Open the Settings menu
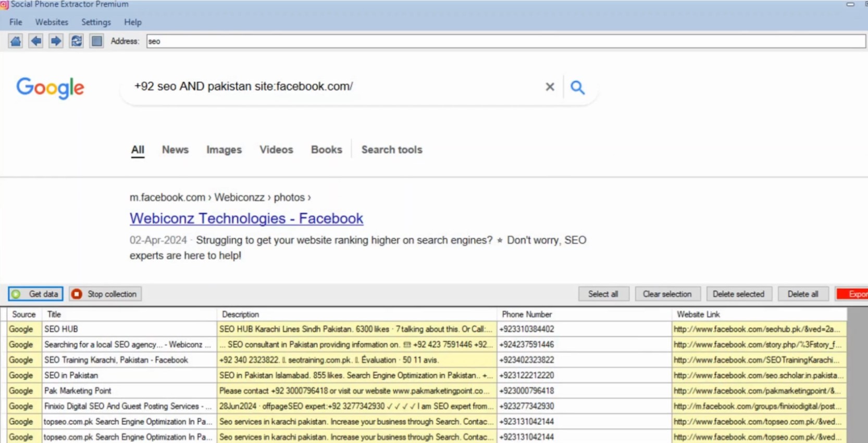 point(96,22)
